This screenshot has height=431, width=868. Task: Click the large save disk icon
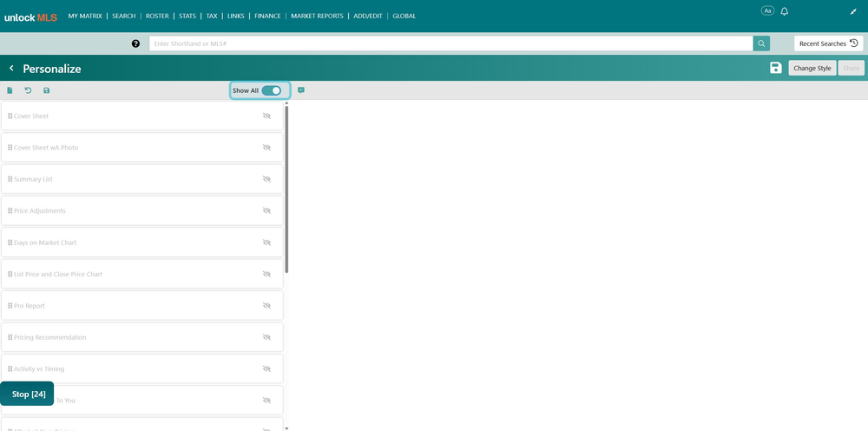tap(775, 68)
